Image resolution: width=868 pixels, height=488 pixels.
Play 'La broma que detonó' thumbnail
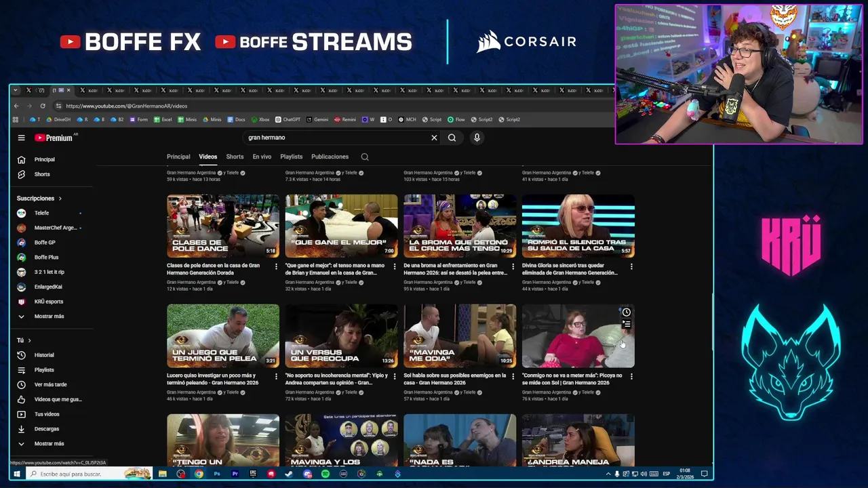pyautogui.click(x=460, y=226)
